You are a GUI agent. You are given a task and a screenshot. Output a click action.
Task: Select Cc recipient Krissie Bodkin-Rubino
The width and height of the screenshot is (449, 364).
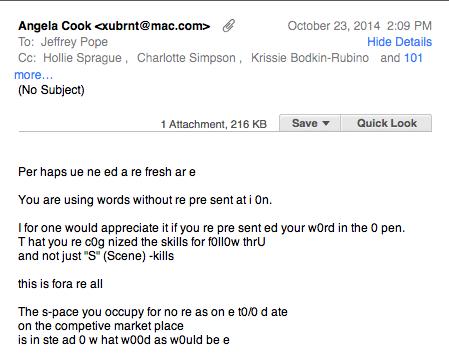click(x=310, y=58)
